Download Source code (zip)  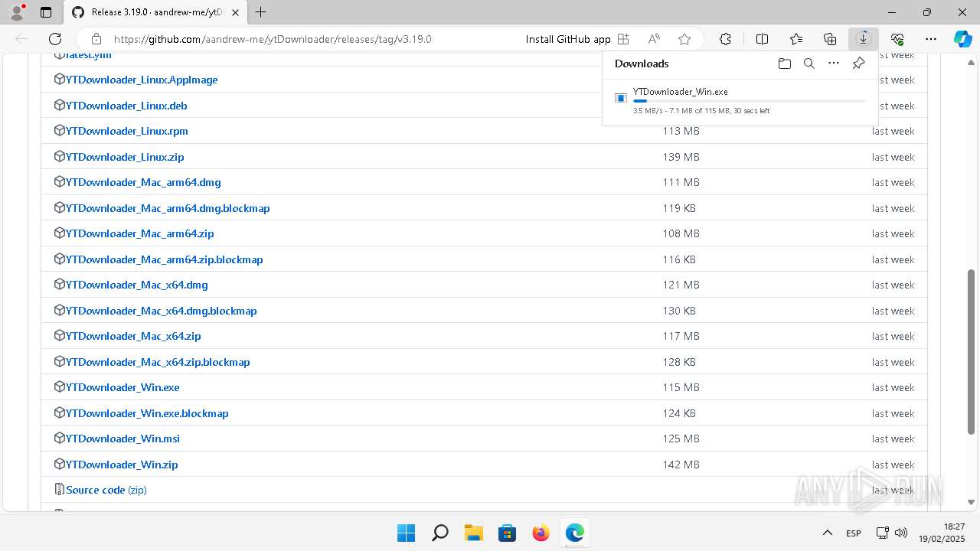[x=106, y=490]
